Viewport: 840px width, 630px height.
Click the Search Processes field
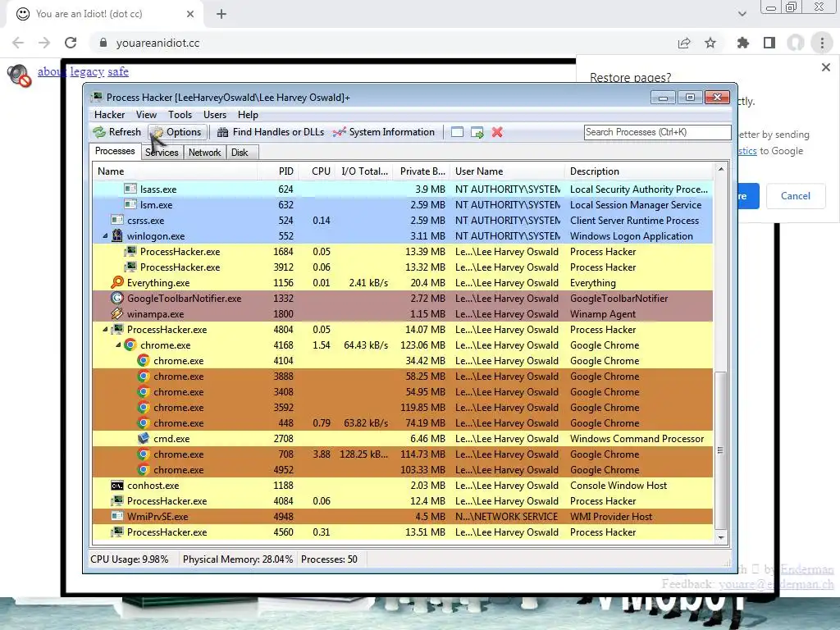(657, 132)
